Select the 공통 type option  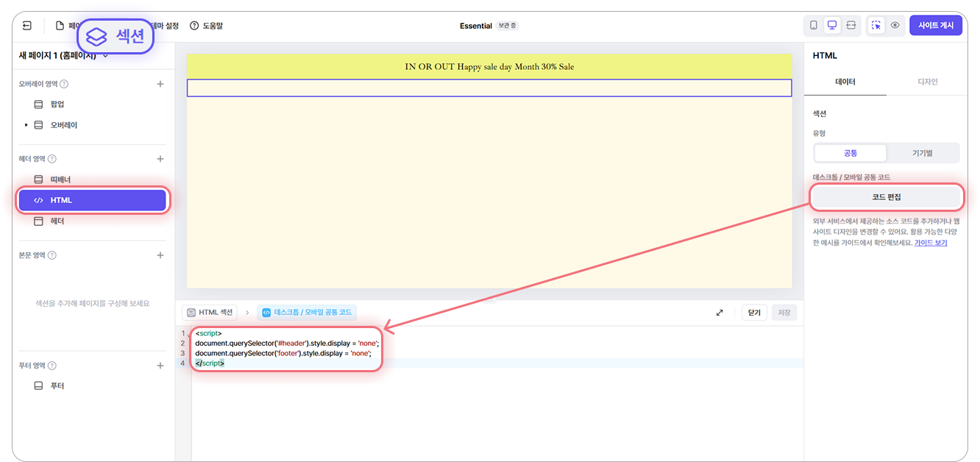pyautogui.click(x=851, y=153)
